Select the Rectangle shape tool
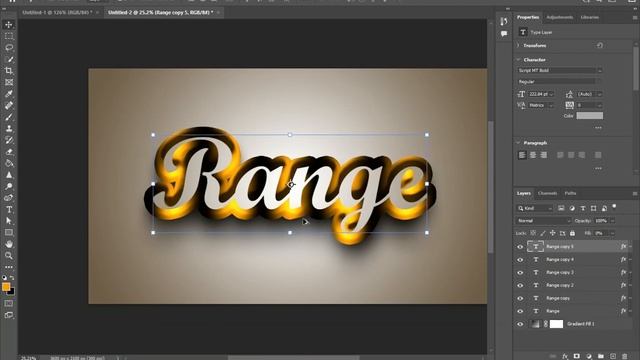Viewport: 640px width, 360px height. coord(9,232)
